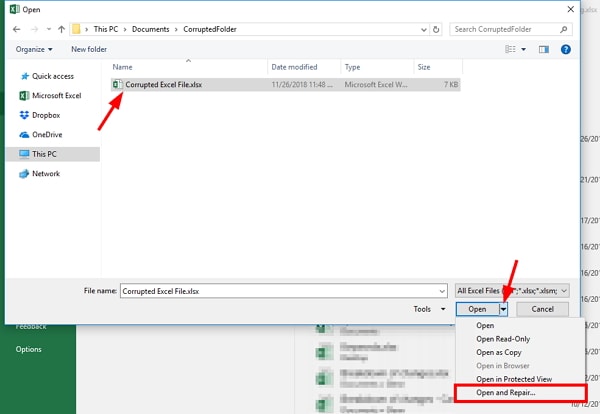
Task: Choose Open Read-Only from the menu
Action: [503, 339]
